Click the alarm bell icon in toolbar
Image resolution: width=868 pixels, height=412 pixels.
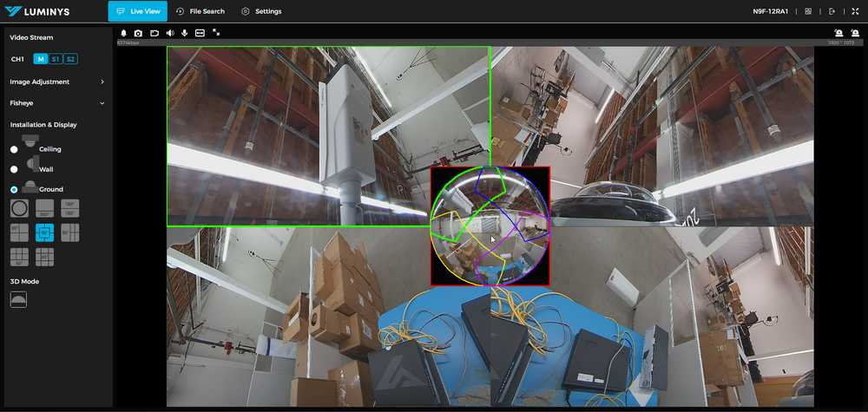click(x=123, y=32)
